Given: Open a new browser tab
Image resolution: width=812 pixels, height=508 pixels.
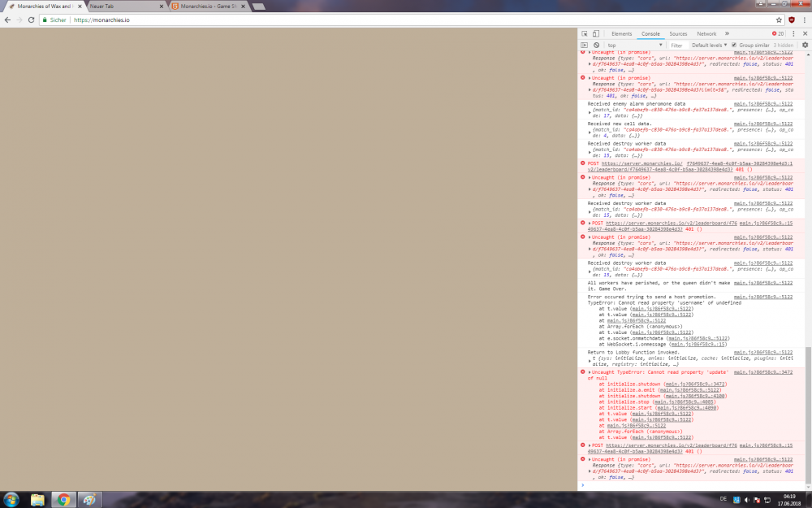Looking at the screenshot, I should pyautogui.click(x=258, y=7).
